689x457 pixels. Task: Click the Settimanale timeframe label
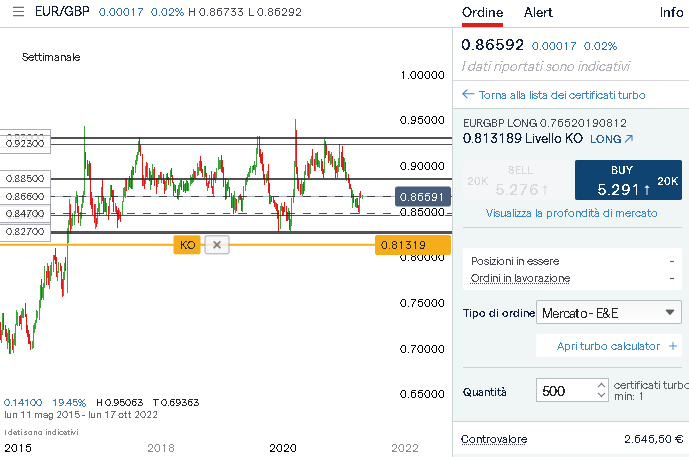51,57
